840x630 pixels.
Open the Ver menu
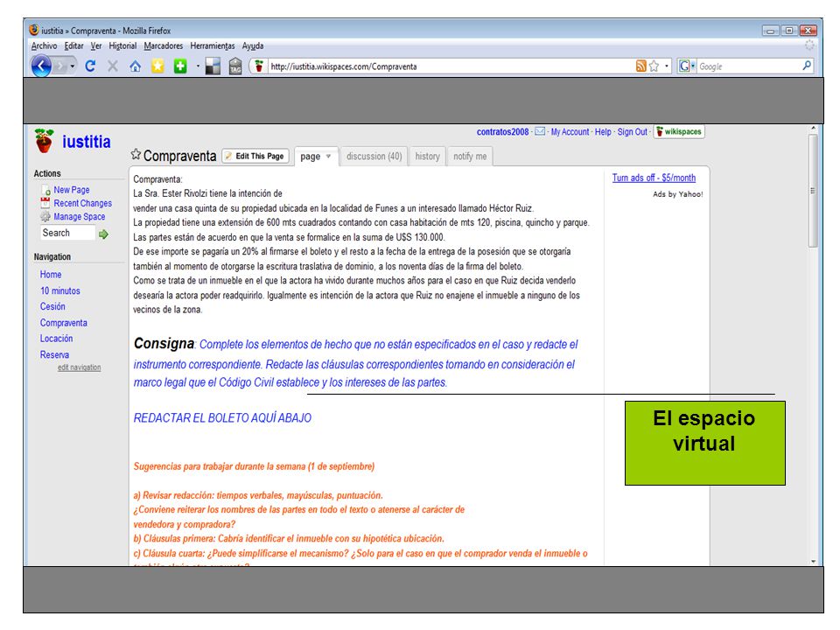96,46
